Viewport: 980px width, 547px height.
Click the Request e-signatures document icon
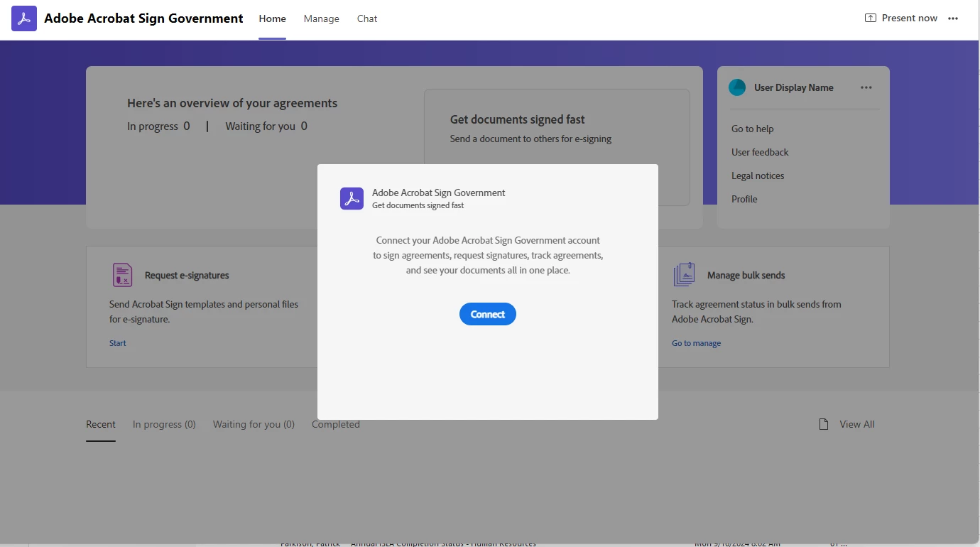click(122, 275)
